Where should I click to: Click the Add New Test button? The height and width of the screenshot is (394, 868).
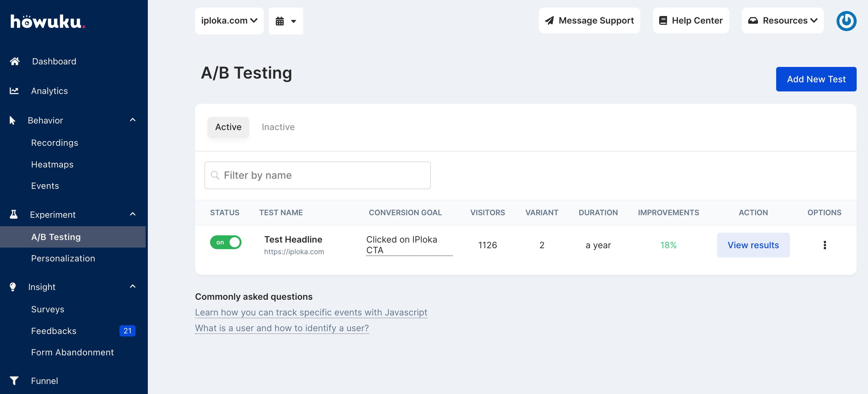tap(816, 79)
